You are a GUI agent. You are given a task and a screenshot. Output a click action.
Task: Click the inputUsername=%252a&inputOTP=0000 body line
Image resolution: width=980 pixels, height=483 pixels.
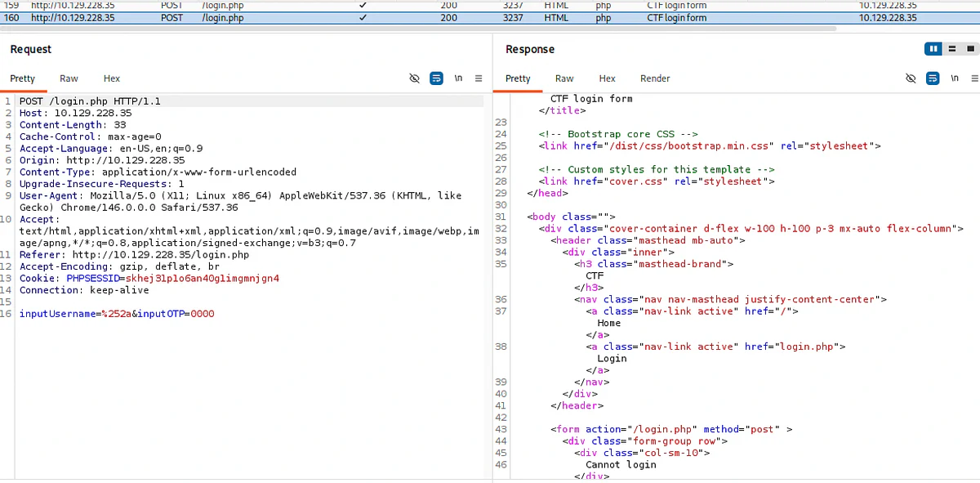coord(117,314)
